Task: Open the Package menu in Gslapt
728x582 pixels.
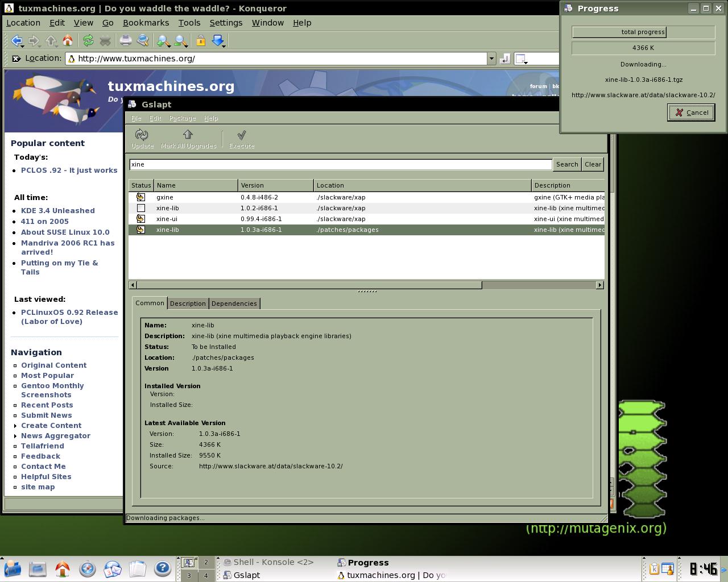Action: coord(183,118)
